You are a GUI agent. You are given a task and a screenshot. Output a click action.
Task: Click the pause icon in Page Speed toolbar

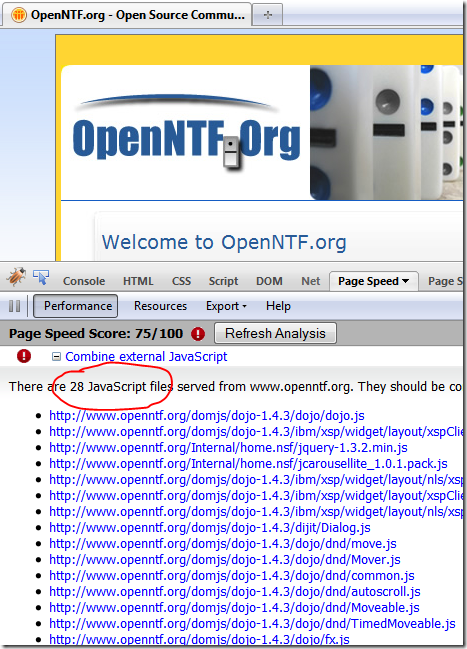14,306
